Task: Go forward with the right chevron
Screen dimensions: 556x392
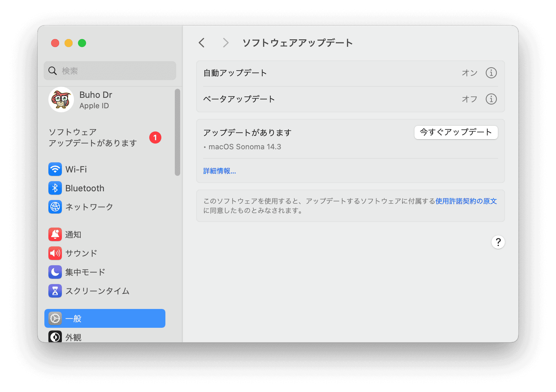Action: (226, 43)
